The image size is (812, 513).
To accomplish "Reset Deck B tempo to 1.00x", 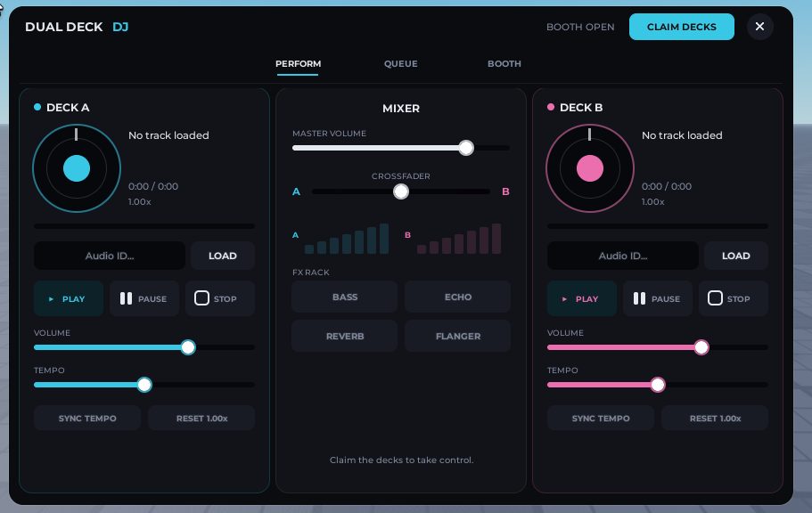I will click(x=715, y=418).
